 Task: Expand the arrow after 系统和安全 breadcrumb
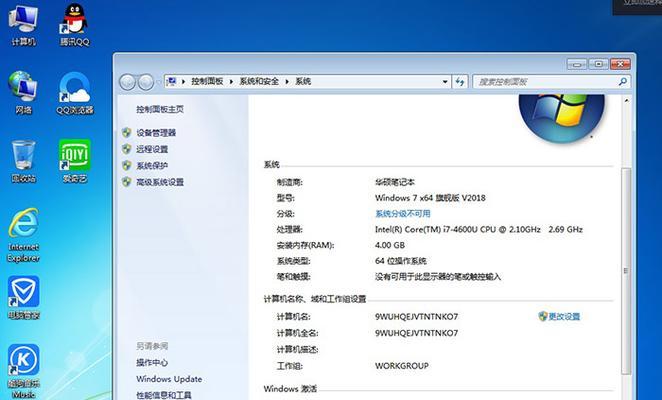click(287, 82)
